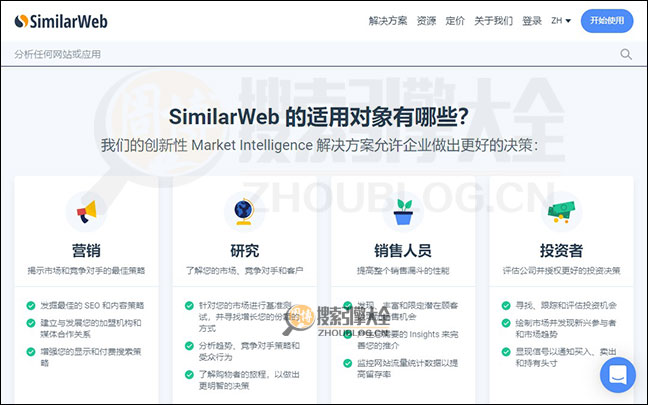Open the chat support bubble
Screen dimensions: 648x405
(618, 375)
